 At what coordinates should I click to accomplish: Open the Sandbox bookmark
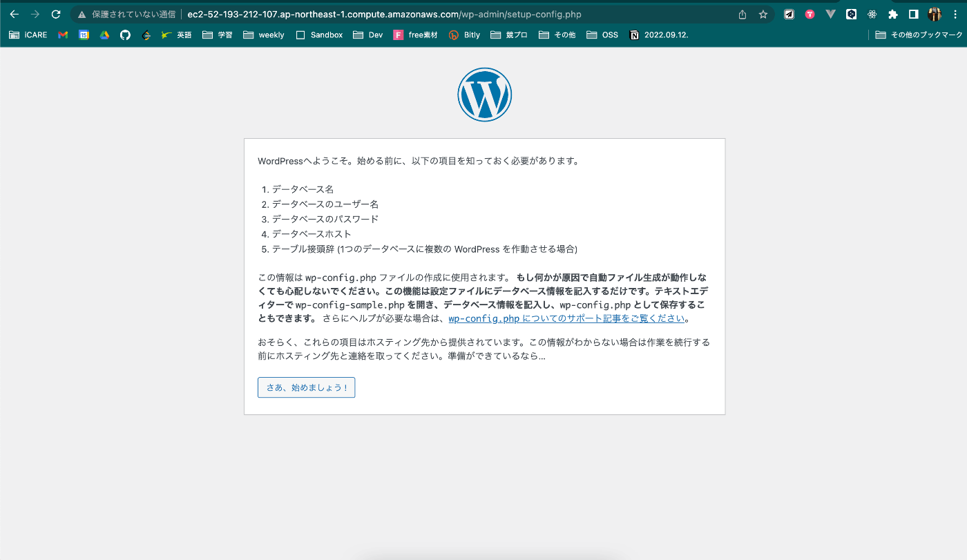319,35
